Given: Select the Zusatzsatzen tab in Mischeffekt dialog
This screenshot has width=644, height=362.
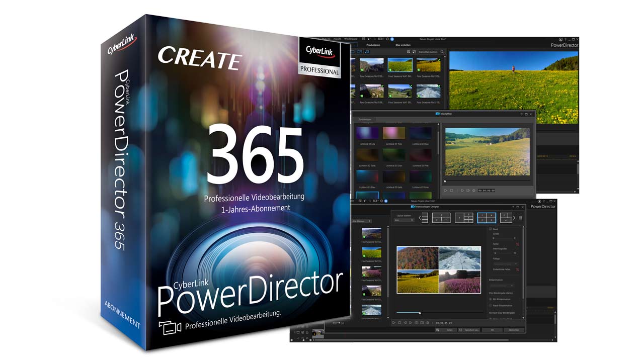Looking at the screenshot, I should tap(365, 120).
